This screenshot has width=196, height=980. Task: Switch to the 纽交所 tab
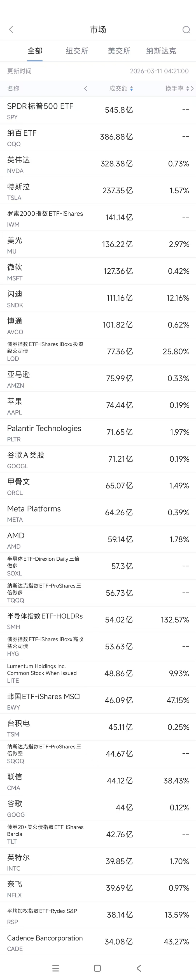coord(77,51)
